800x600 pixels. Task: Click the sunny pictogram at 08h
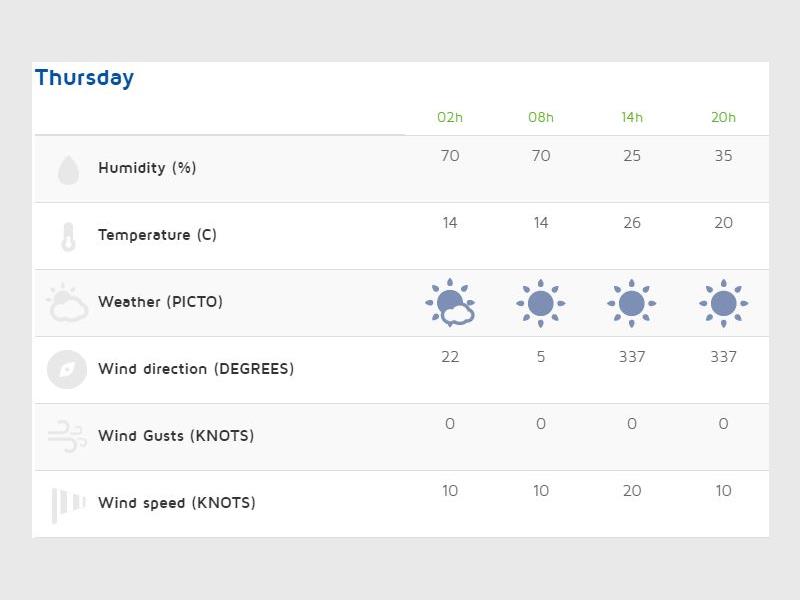(541, 303)
